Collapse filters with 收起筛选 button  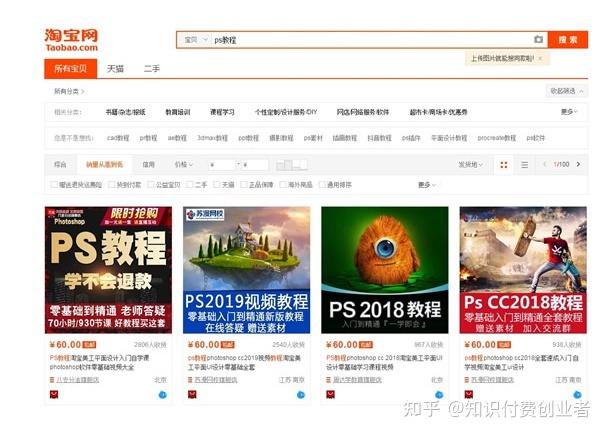click(566, 91)
